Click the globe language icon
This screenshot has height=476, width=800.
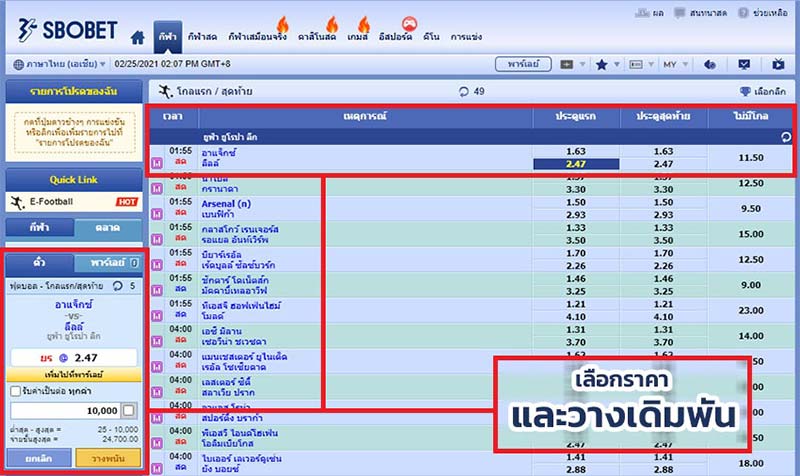pyautogui.click(x=18, y=64)
